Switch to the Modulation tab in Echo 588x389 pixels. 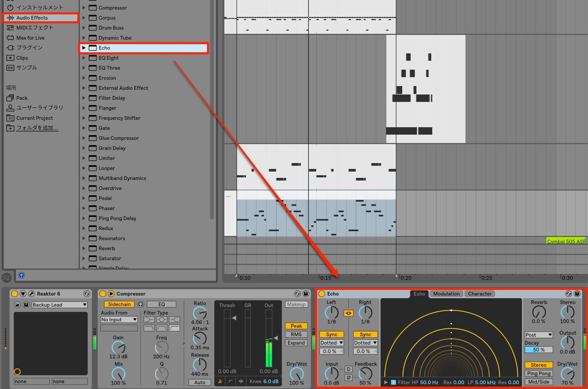click(446, 294)
